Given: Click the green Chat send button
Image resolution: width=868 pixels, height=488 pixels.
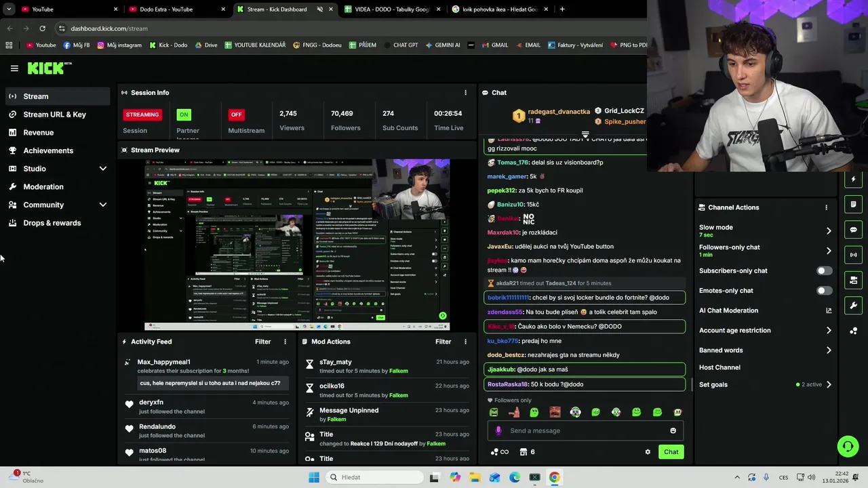Looking at the screenshot, I should click(x=671, y=452).
